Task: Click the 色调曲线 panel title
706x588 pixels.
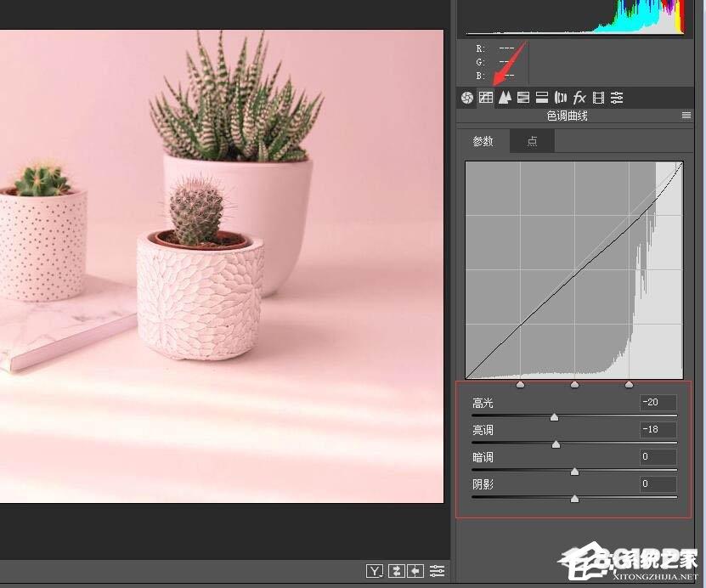Action: 567,116
